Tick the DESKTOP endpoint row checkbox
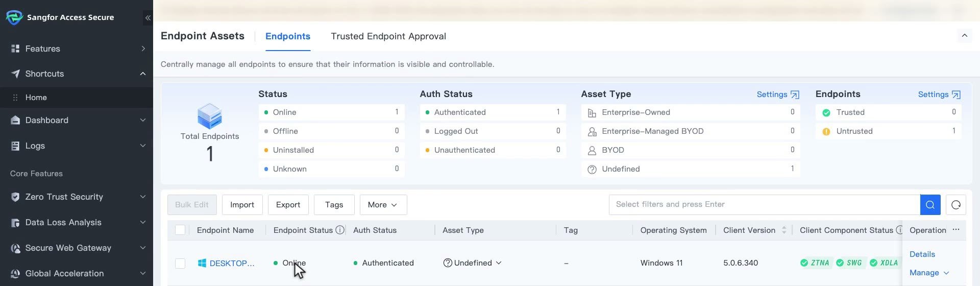Viewport: 980px width, 286px height. point(180,263)
